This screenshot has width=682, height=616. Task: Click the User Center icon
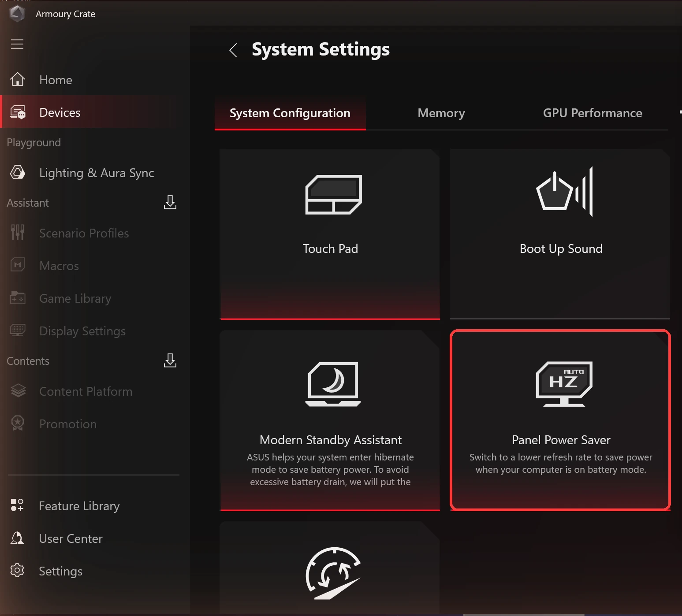tap(17, 538)
